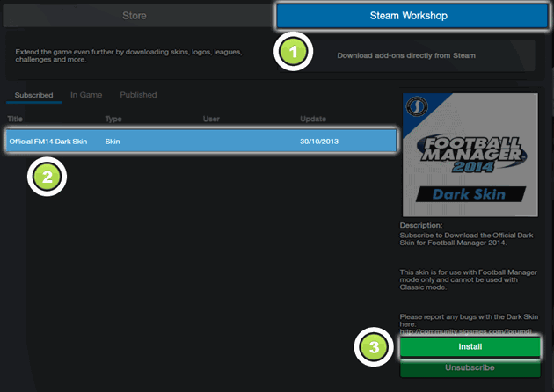The image size is (554, 392).
Task: Switch to the In Game sub-tab
Action: (86, 95)
